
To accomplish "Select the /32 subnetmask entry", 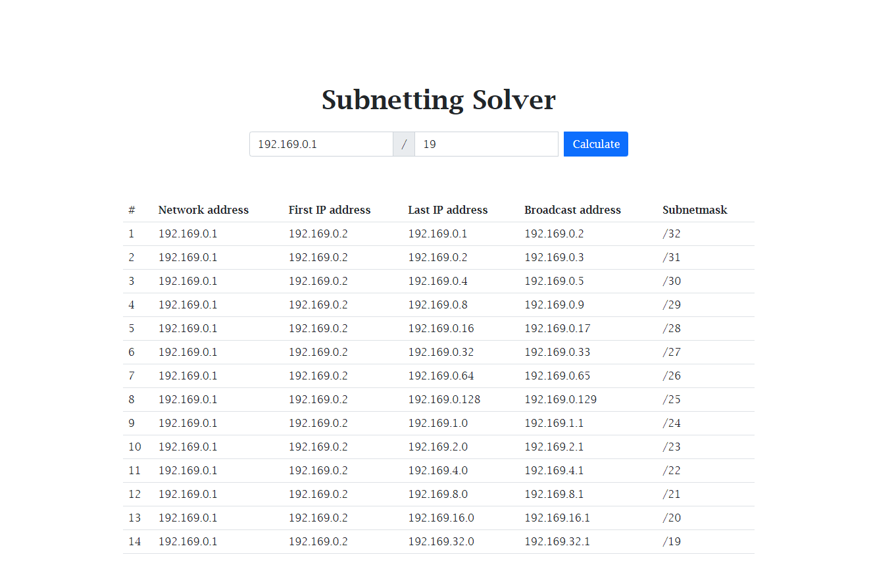I will pyautogui.click(x=672, y=233).
